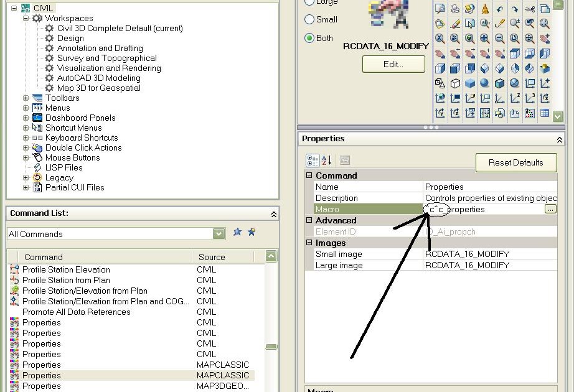Select the blue Sphere primitive icon

click(x=485, y=83)
